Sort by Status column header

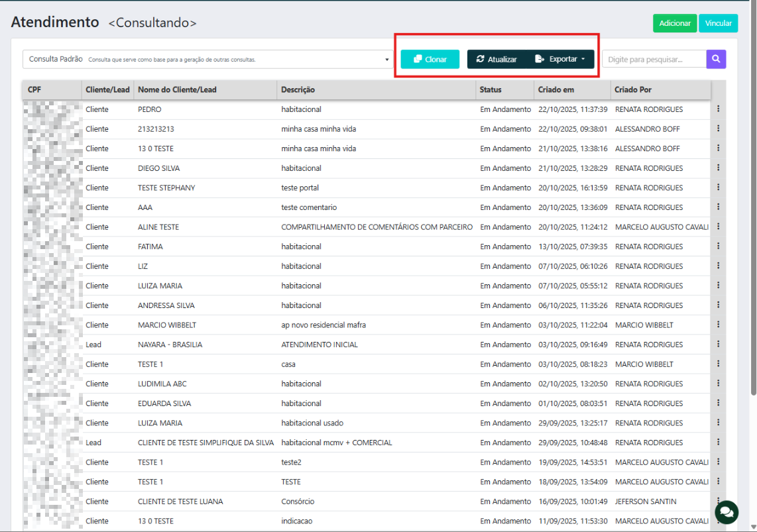[x=491, y=89]
